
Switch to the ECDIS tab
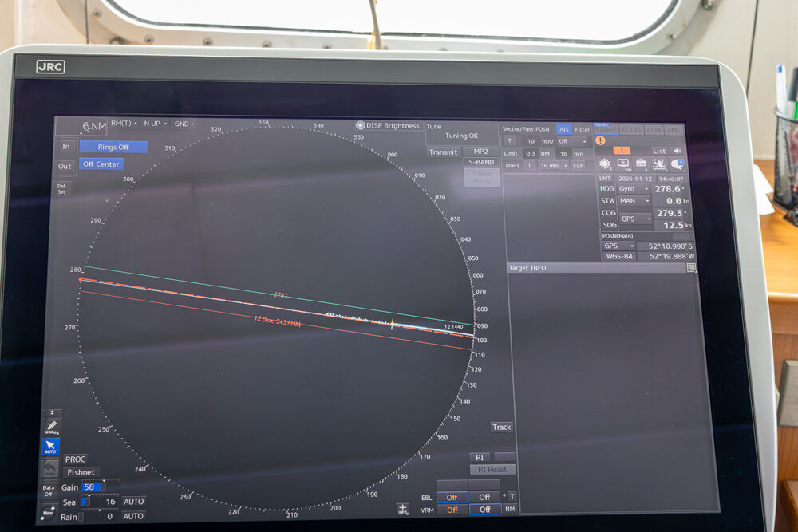click(x=631, y=130)
